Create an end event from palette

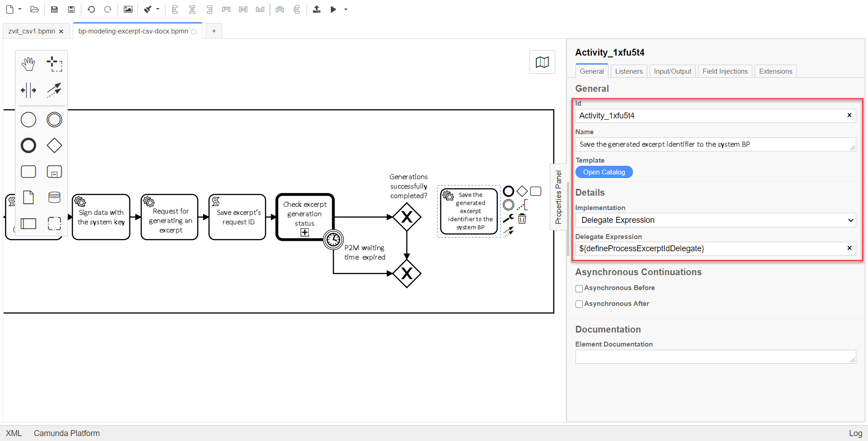point(28,145)
